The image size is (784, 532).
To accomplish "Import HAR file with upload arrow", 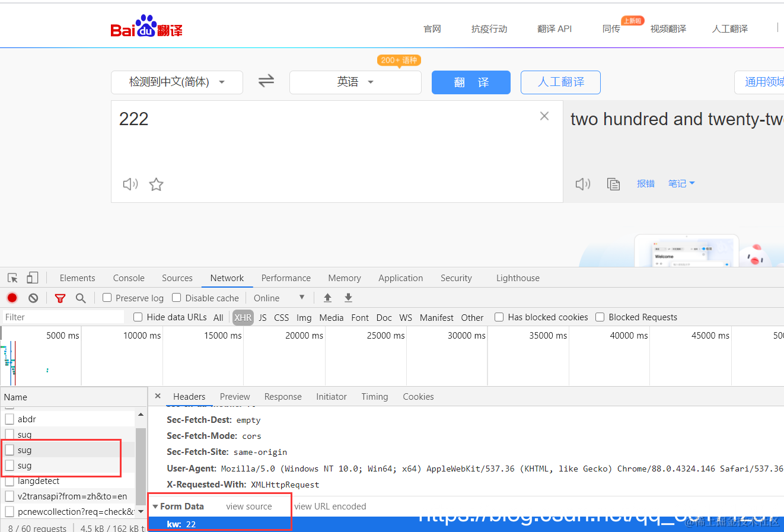I will coord(327,298).
